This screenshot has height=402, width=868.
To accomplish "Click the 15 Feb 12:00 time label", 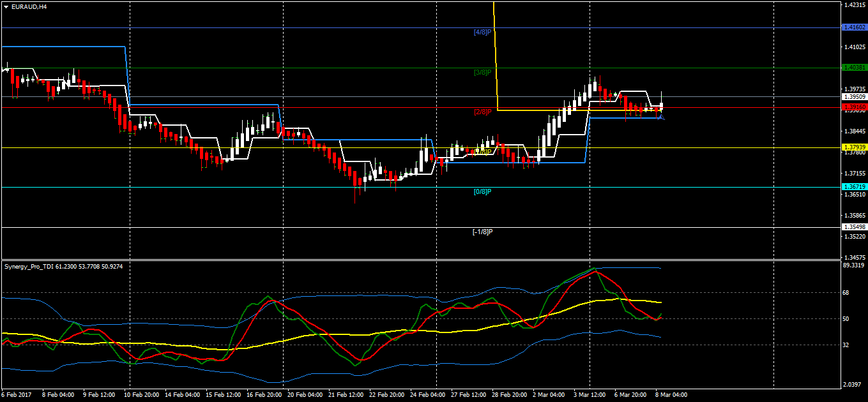I will point(224,394).
